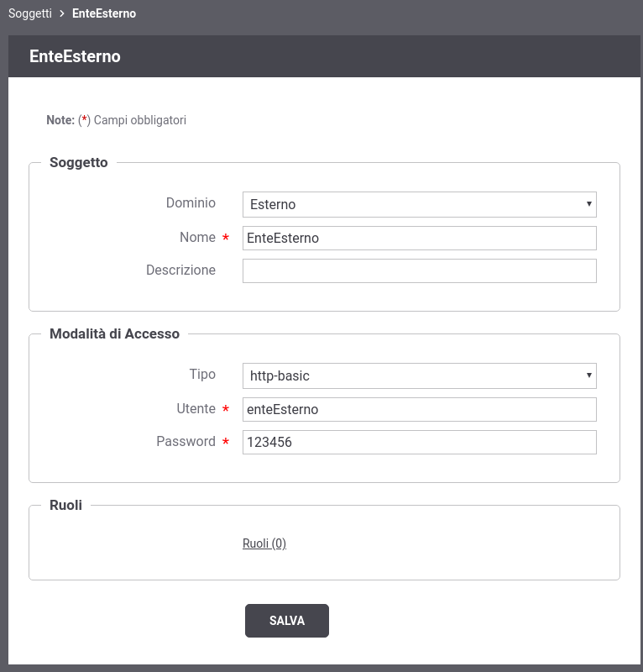Select EnteEsterno in the breadcrumb
643x672 pixels.
[x=104, y=13]
